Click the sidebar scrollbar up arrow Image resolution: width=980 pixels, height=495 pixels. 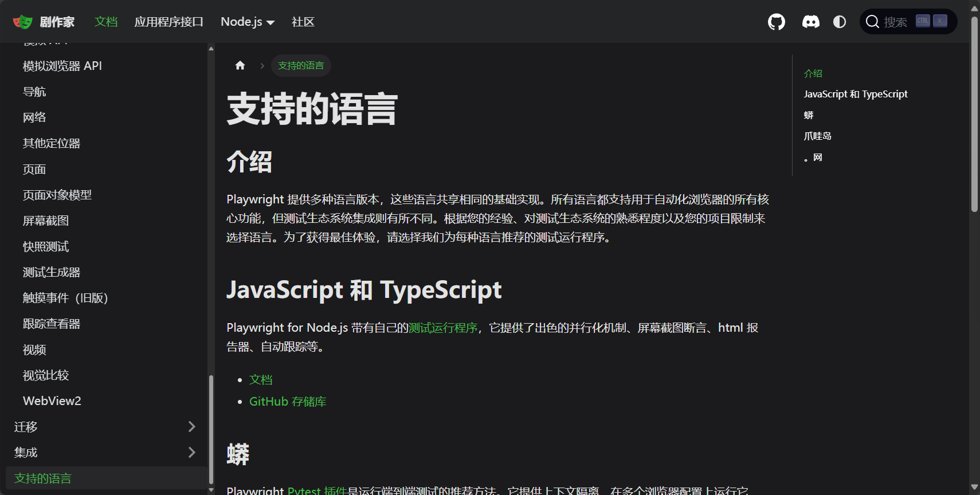211,49
